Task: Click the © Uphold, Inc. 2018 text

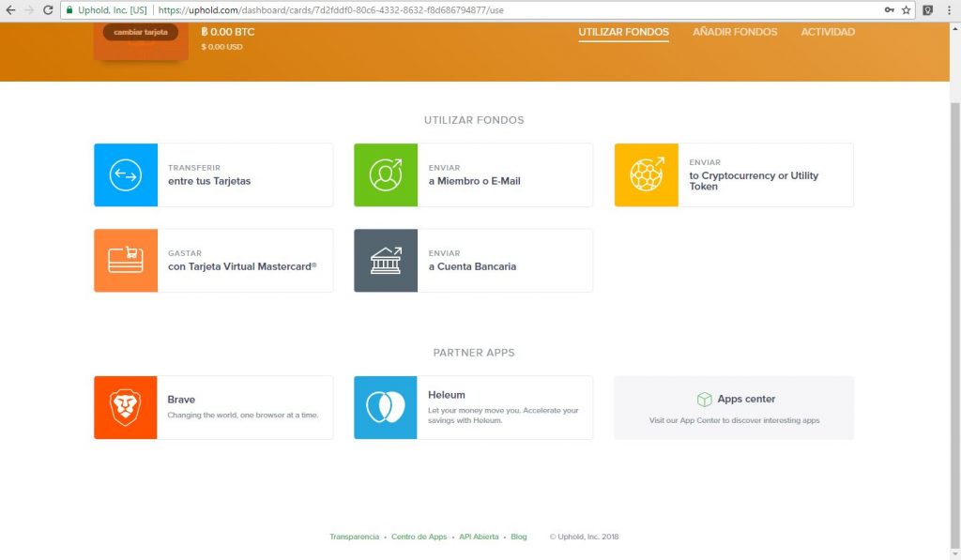Action: point(584,537)
